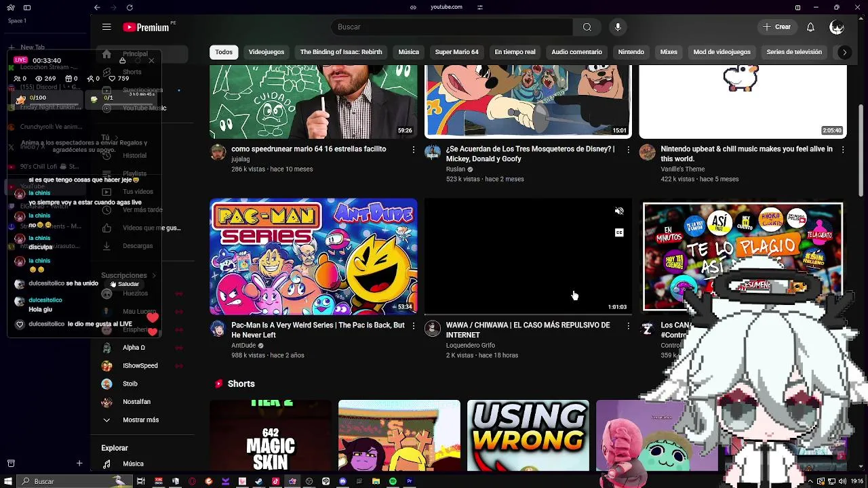This screenshot has width=868, height=488.
Task: Click the search magnifier button
Action: (x=587, y=27)
